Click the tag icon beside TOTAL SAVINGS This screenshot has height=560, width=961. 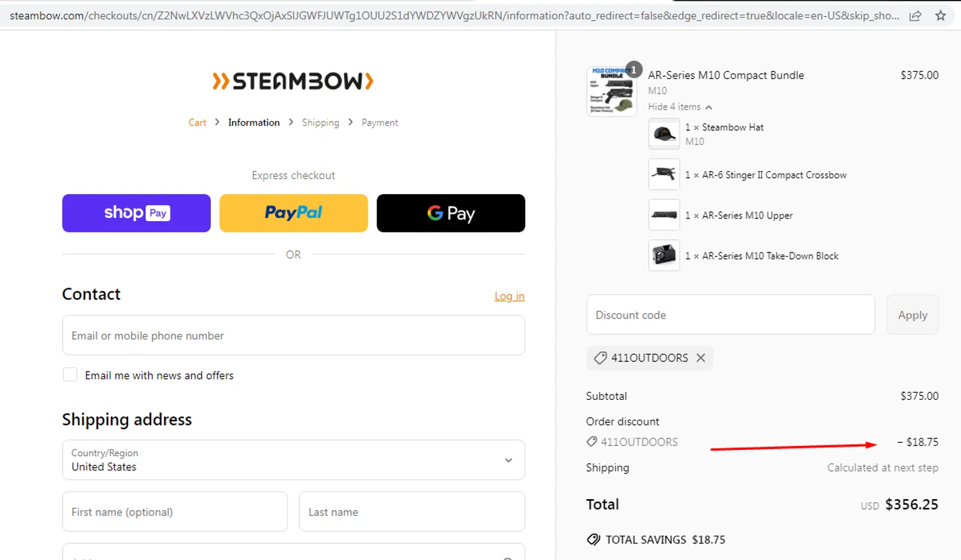click(594, 539)
